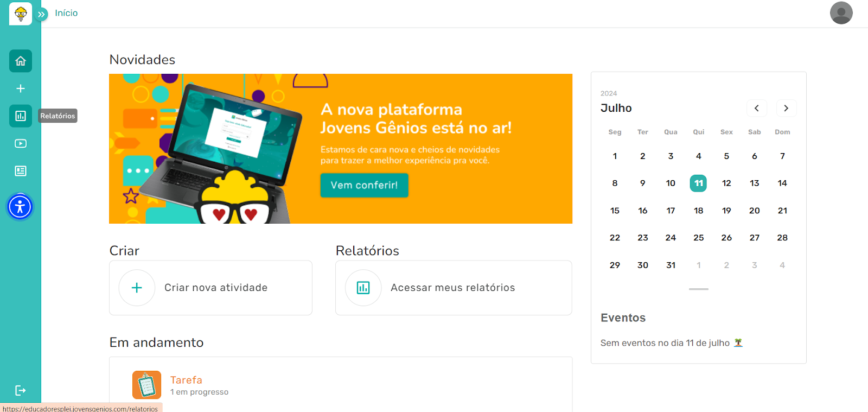The height and width of the screenshot is (412, 868).
Task: Click the plus create icon in sidebar
Action: (x=21, y=88)
